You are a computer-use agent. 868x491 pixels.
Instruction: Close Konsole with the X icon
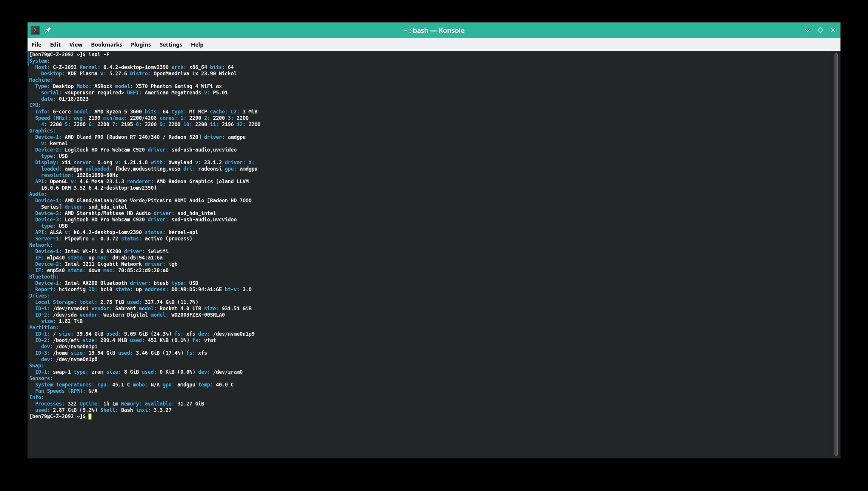[x=832, y=30]
